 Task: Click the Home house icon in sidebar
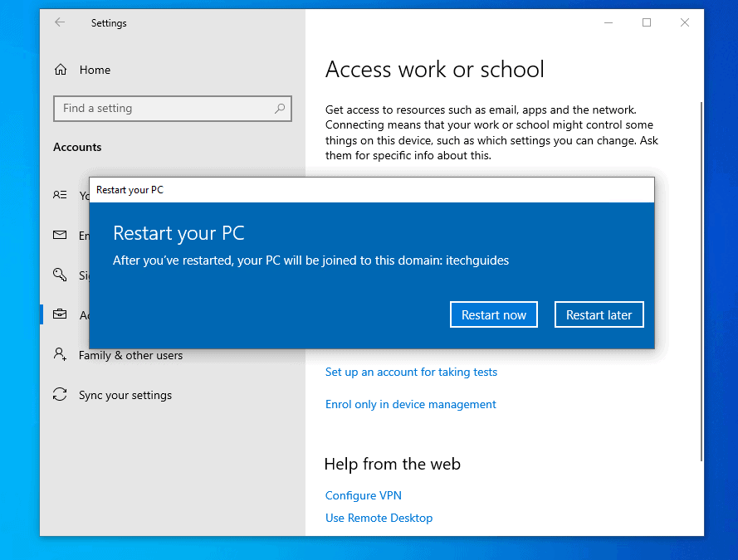[60, 70]
